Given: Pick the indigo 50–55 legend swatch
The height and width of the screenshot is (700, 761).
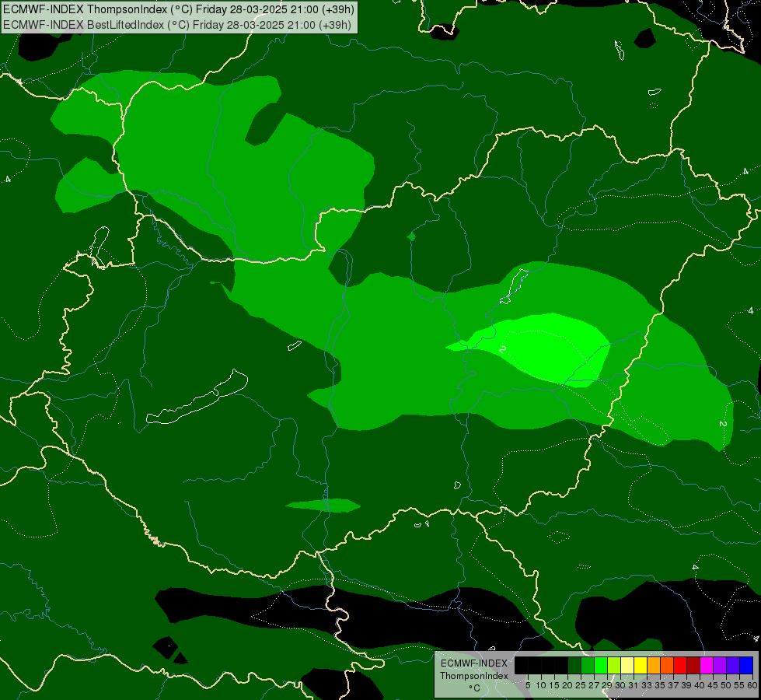Looking at the screenshot, I should point(733,665).
